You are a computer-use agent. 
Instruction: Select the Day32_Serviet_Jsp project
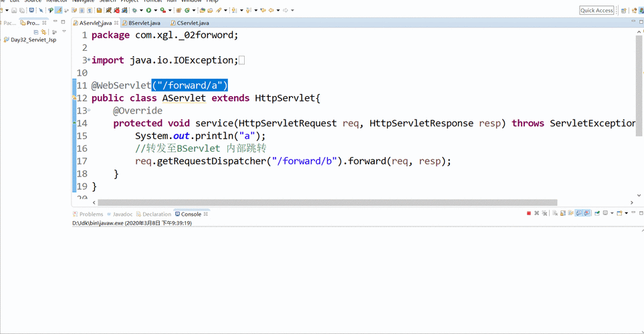coord(29,40)
